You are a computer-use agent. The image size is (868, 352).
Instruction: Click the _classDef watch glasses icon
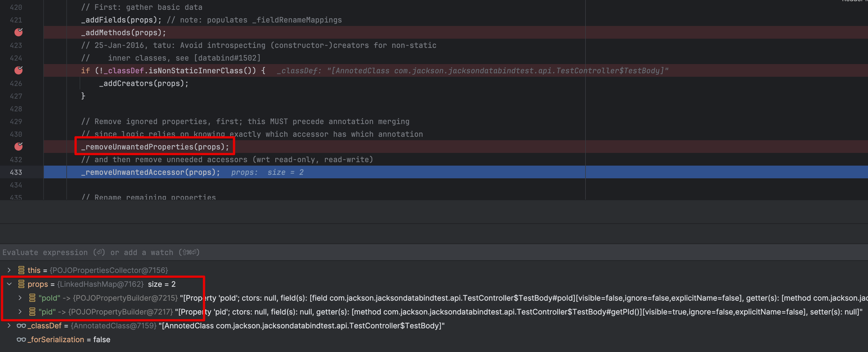(x=21, y=325)
